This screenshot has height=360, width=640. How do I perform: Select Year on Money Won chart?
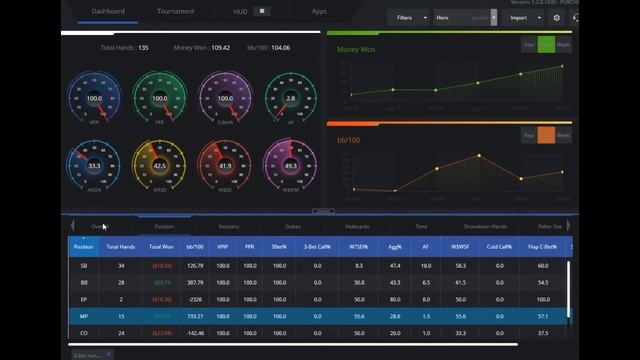[529, 44]
